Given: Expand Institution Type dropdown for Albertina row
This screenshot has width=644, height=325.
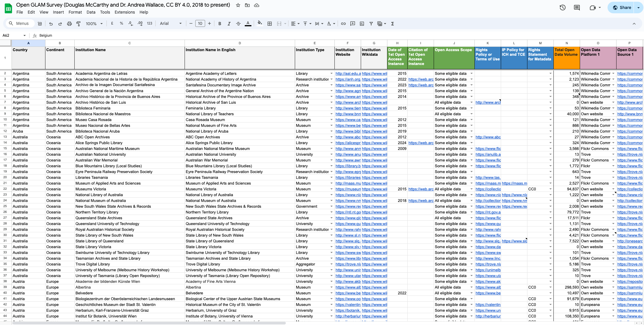Looking at the screenshot, I should pos(332,287).
